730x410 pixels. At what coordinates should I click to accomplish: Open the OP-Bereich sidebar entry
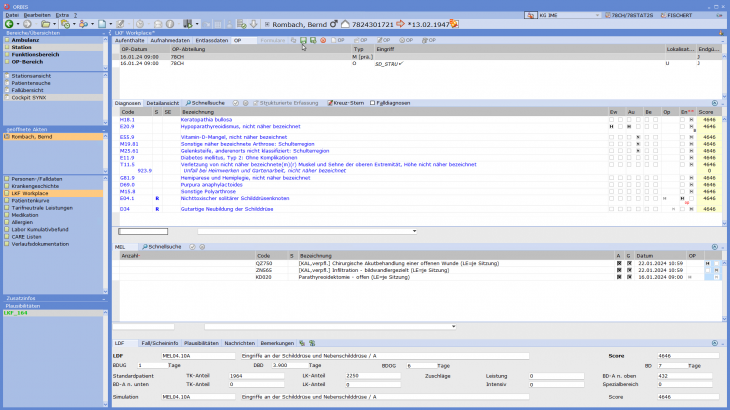pyautogui.click(x=28, y=60)
